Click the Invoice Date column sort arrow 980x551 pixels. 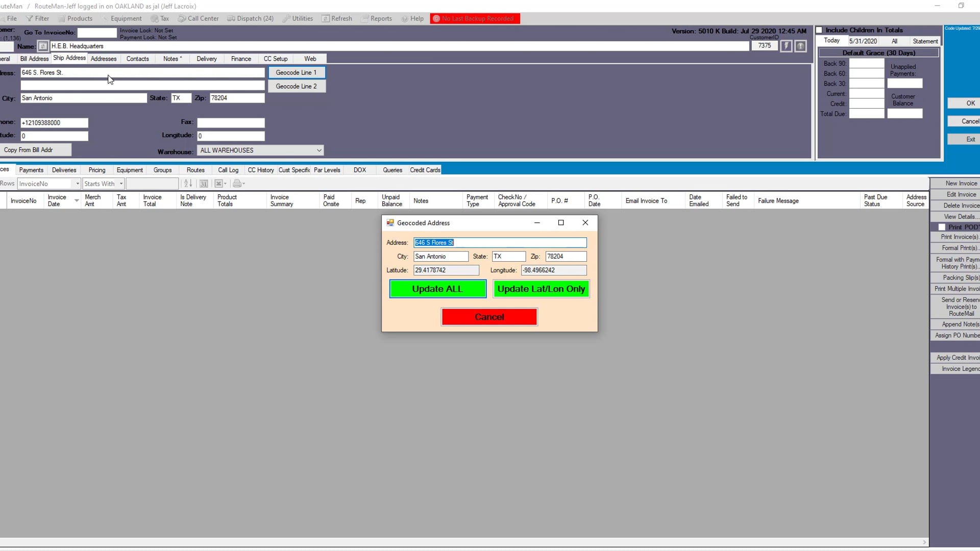pyautogui.click(x=77, y=201)
